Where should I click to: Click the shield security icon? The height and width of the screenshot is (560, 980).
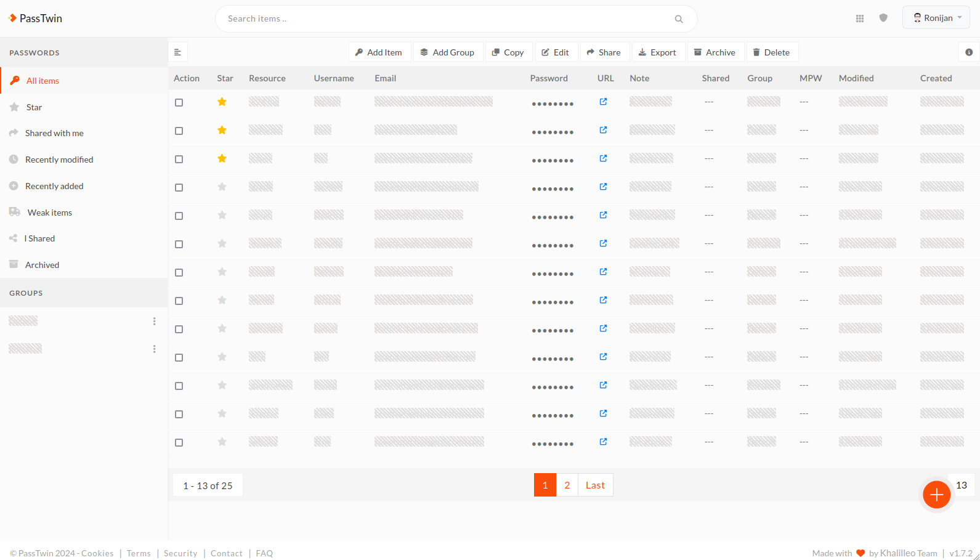[883, 18]
